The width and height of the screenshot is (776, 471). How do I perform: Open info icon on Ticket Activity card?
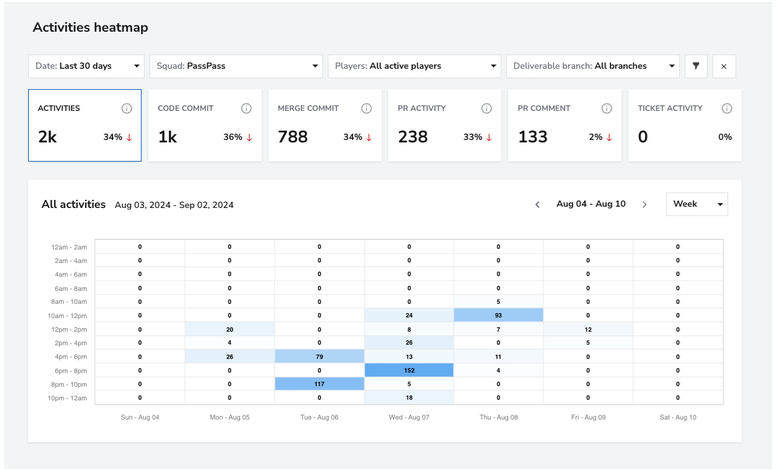click(727, 108)
